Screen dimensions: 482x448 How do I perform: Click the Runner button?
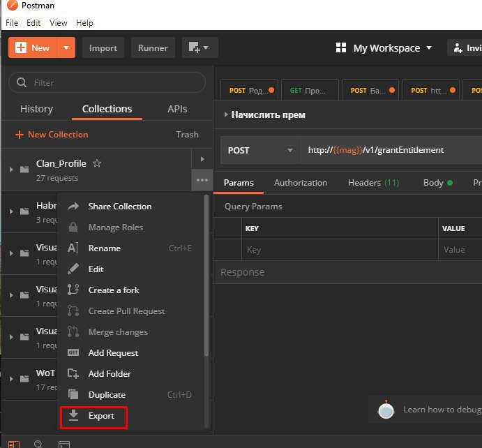click(x=153, y=47)
